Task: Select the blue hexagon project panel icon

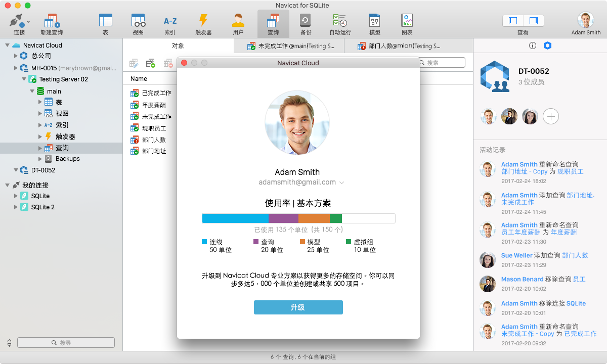Action: [x=547, y=45]
